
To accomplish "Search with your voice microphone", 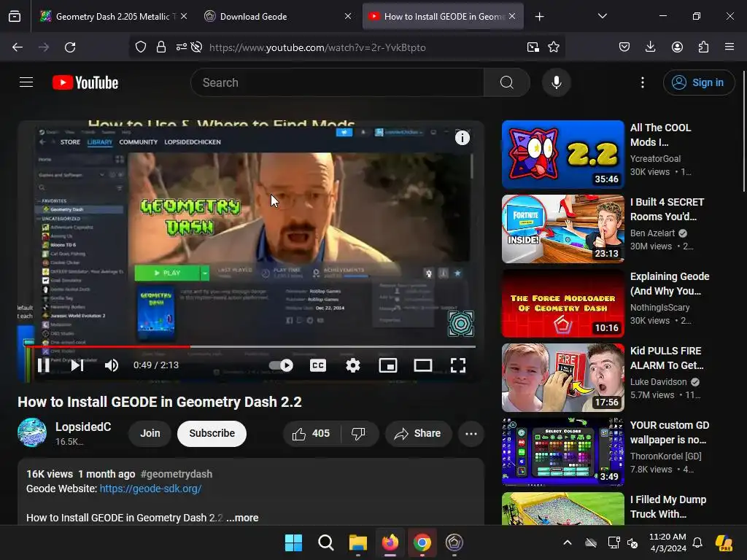I will (556, 83).
